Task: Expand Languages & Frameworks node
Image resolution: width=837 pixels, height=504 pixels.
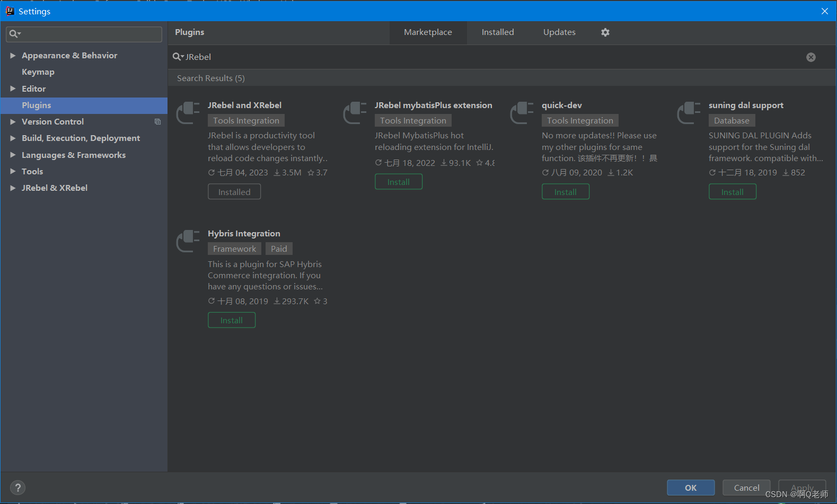Action: coord(13,155)
